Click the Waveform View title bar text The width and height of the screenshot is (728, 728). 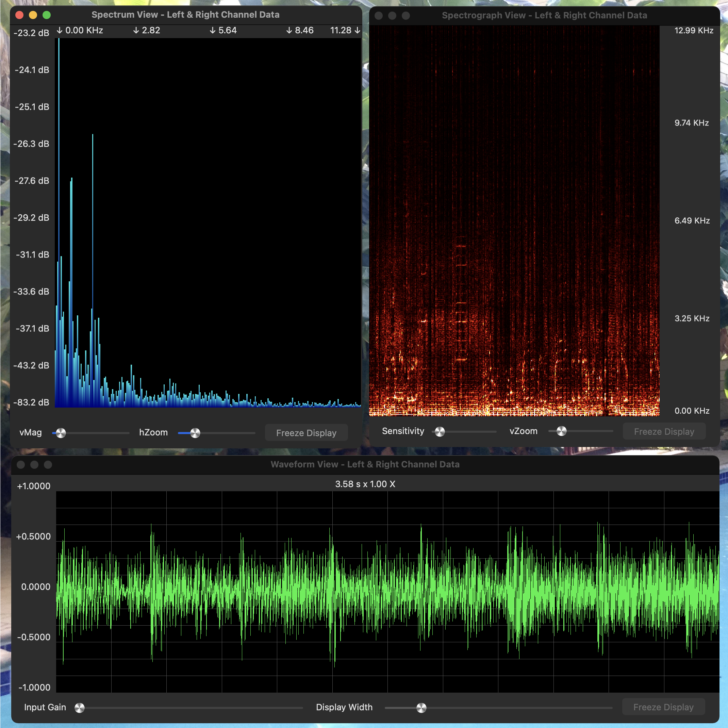365,464
